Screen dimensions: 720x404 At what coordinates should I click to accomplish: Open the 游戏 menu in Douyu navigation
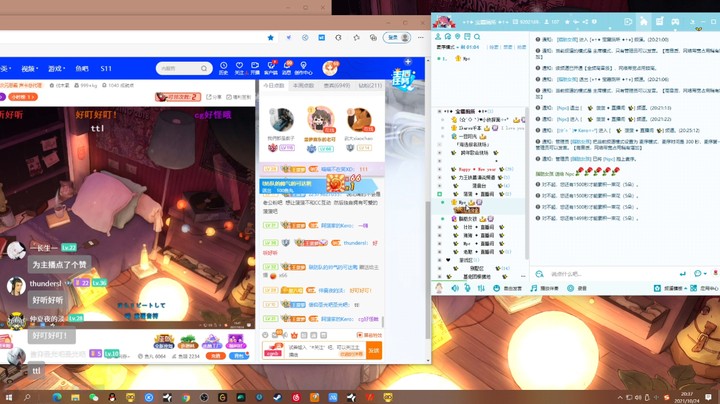(56, 68)
